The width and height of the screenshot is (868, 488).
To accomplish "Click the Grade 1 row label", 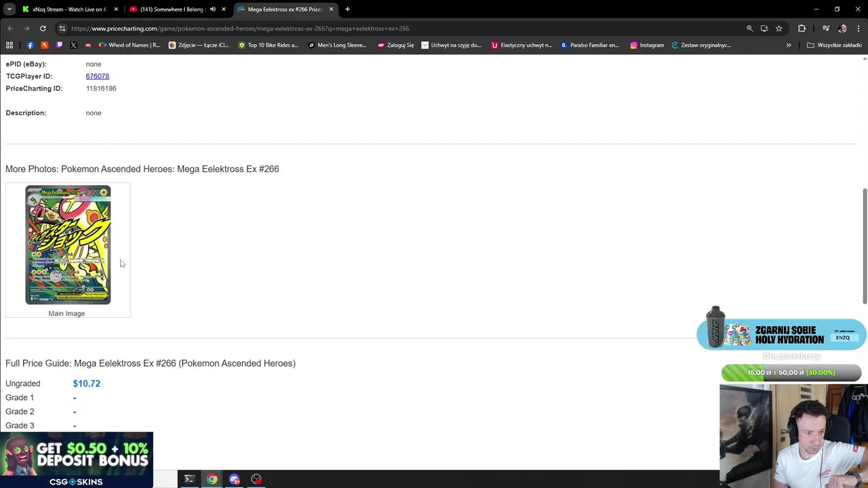I will click(20, 398).
